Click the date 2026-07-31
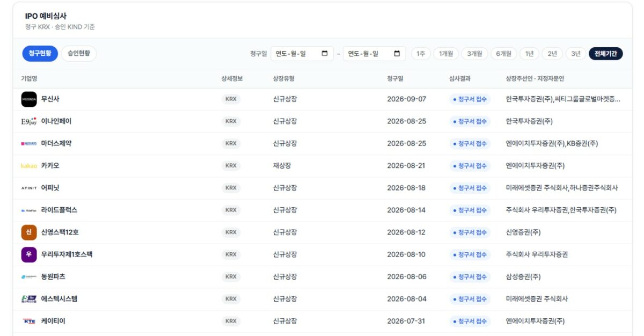Screen dimensions: 644x336 click(x=407, y=321)
